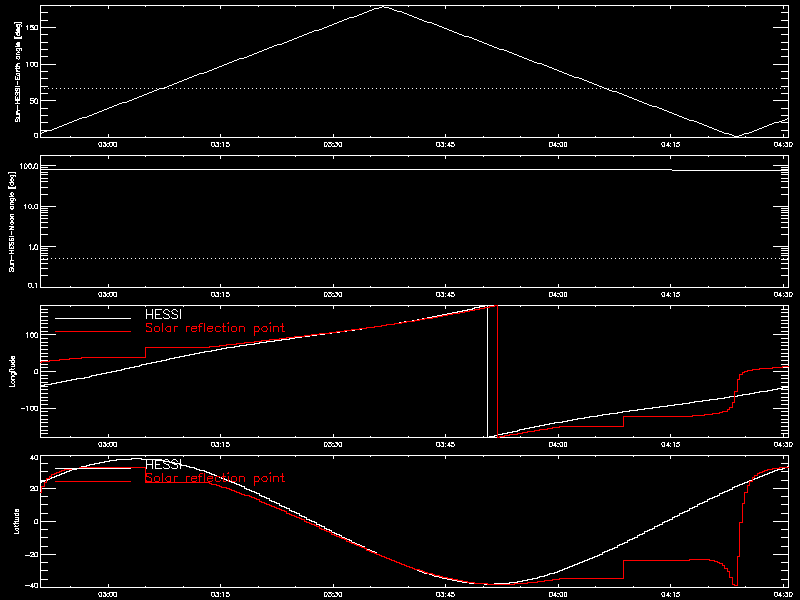Click 03:15 time label under Latitude plot
800x600 pixels.
tap(220, 594)
